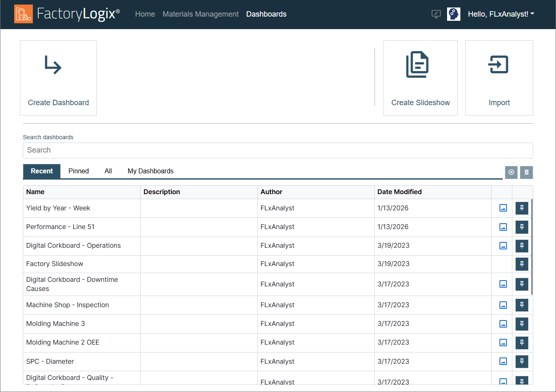Click the head-with-gears profile icon
The image size is (556, 392).
pyautogui.click(x=453, y=14)
